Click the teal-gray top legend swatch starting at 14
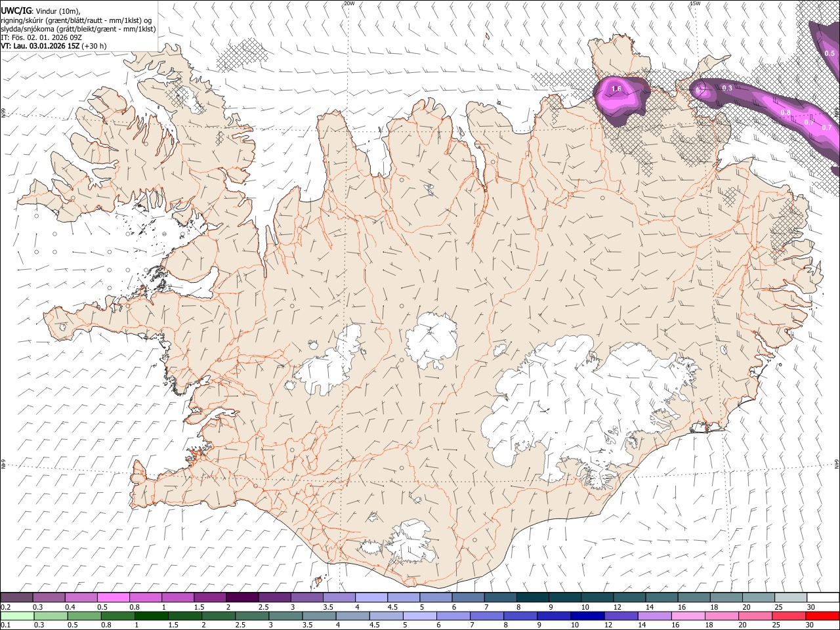 click(x=661, y=597)
